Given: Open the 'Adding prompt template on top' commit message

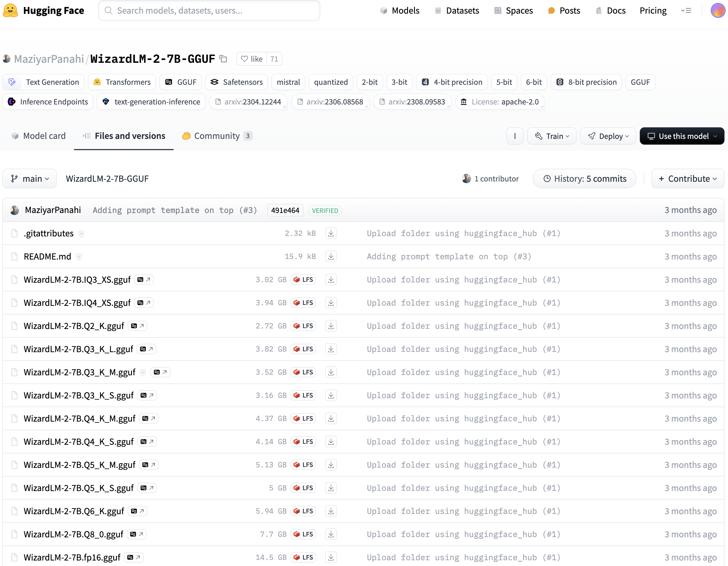Looking at the screenshot, I should coord(175,210).
